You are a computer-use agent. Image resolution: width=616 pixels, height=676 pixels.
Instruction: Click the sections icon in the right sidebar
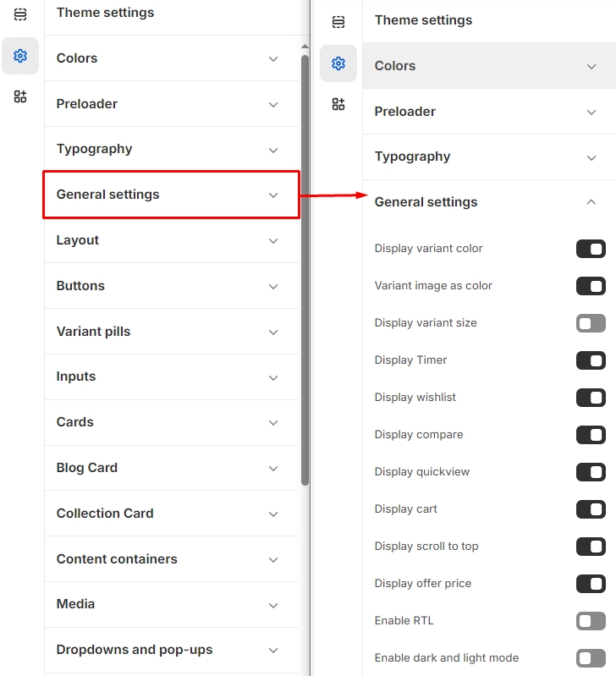pos(338,22)
